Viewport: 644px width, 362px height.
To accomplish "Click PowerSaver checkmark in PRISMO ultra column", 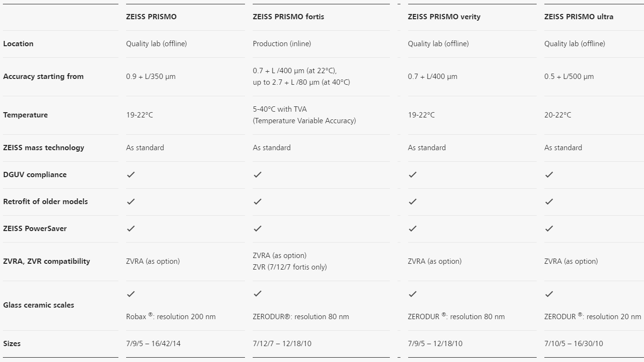I will (549, 229).
